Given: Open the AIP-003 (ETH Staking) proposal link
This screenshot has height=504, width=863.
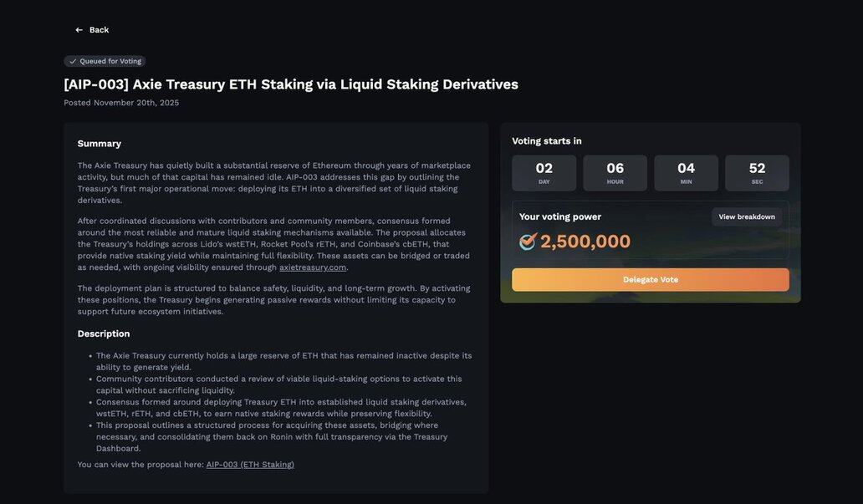Looking at the screenshot, I should click(x=250, y=465).
